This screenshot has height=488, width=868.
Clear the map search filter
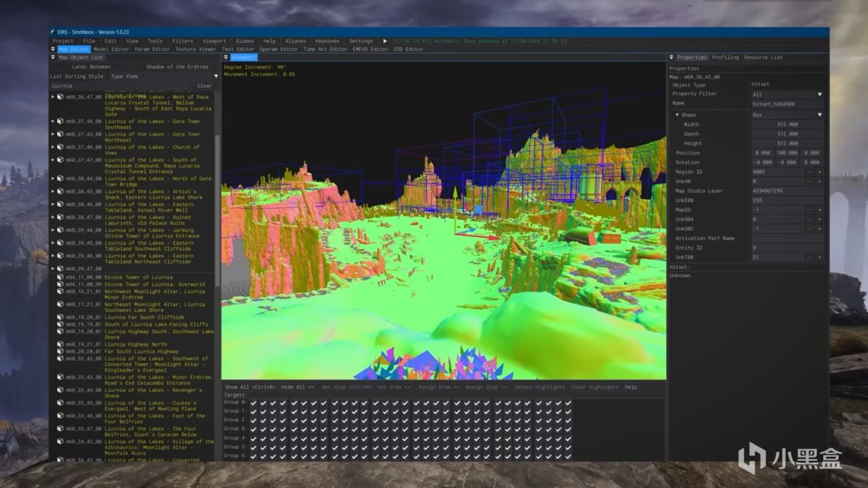204,86
